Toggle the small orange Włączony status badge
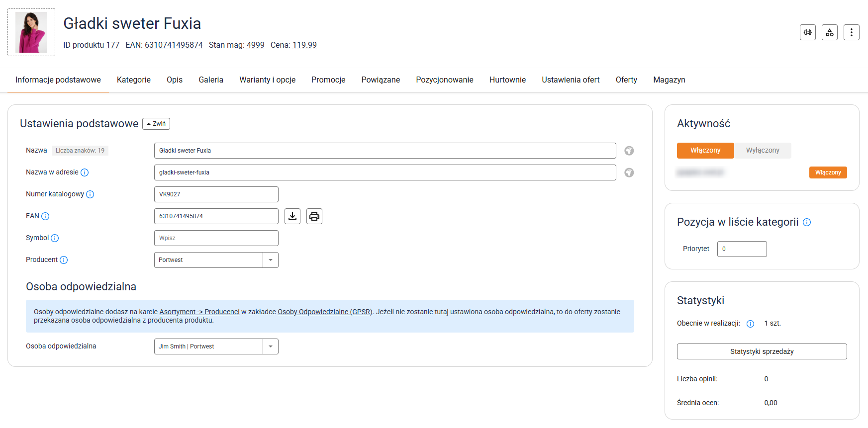 828,172
